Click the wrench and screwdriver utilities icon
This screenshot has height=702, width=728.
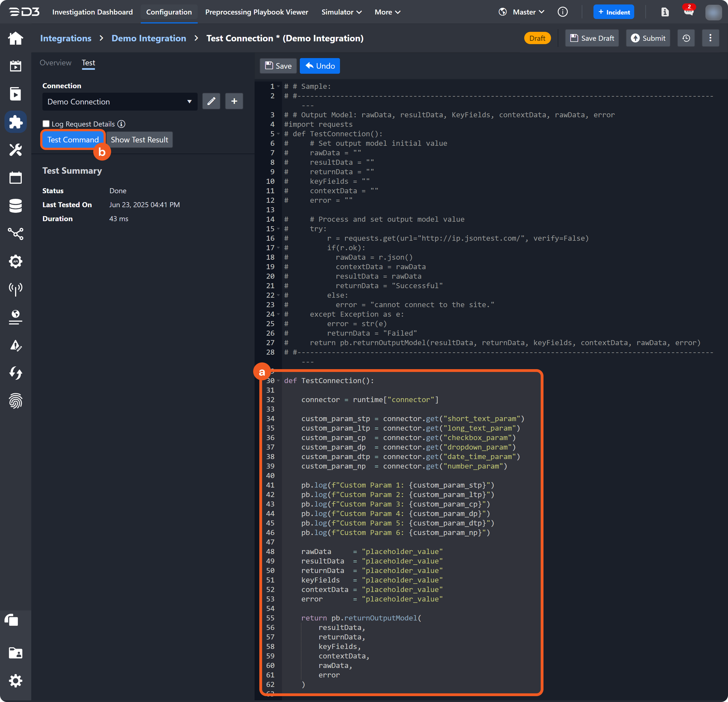16,150
